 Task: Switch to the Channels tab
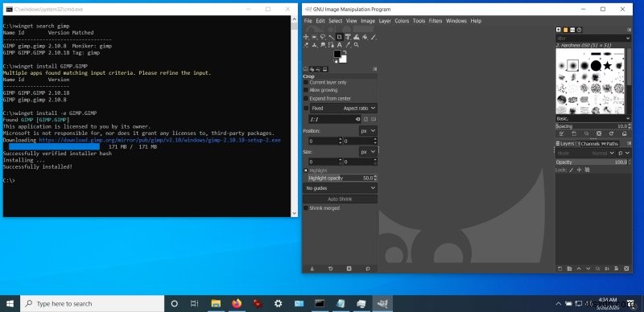[588, 144]
